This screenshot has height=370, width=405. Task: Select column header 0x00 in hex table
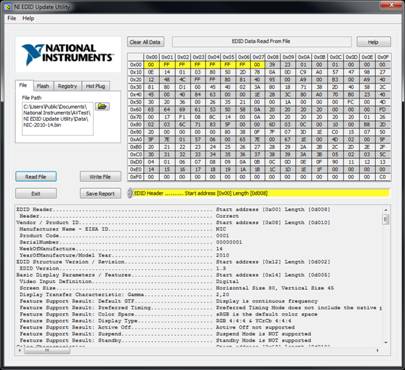pos(151,57)
